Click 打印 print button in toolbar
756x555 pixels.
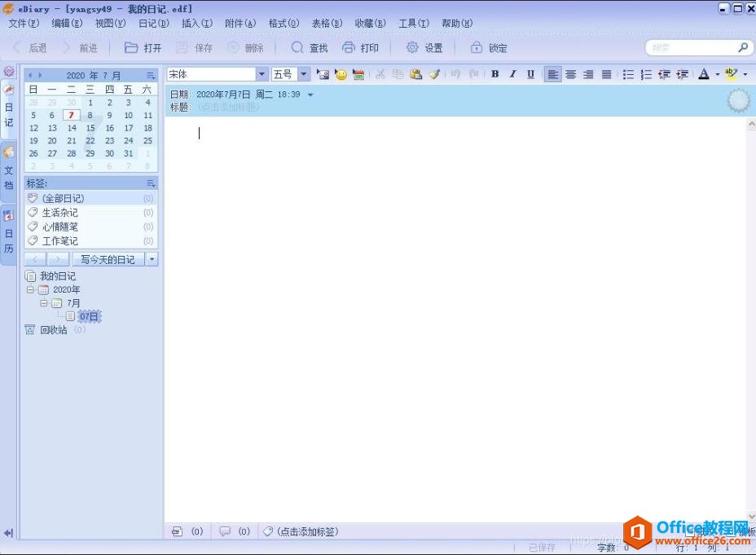pyautogui.click(x=360, y=48)
